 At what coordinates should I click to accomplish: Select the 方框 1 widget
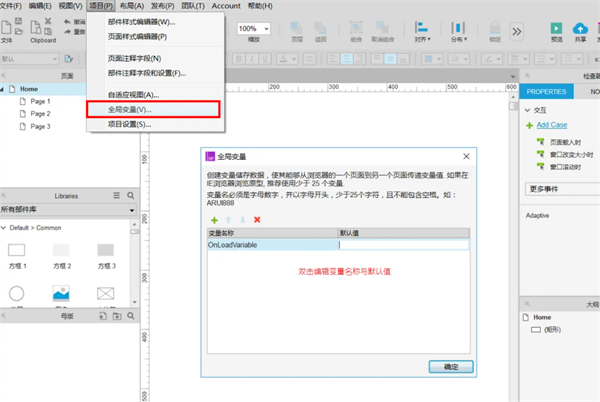click(18, 254)
